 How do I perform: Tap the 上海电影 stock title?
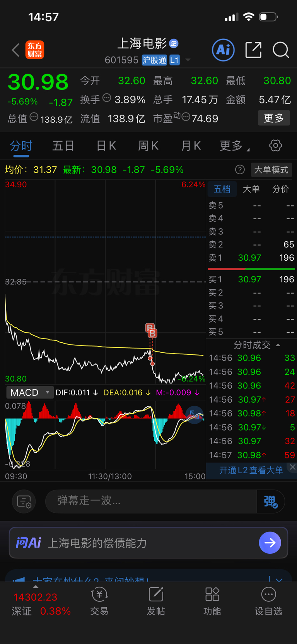pyautogui.click(x=142, y=43)
